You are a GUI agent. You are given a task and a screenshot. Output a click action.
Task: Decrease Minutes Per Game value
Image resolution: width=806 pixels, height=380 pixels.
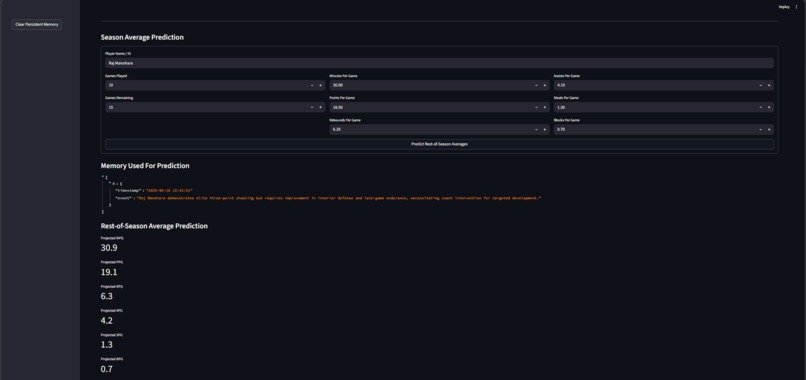[x=536, y=85]
